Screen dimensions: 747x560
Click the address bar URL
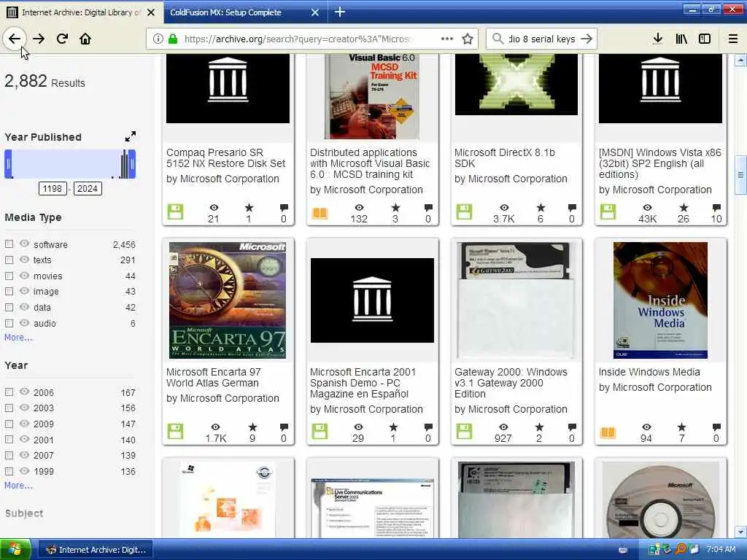point(298,39)
